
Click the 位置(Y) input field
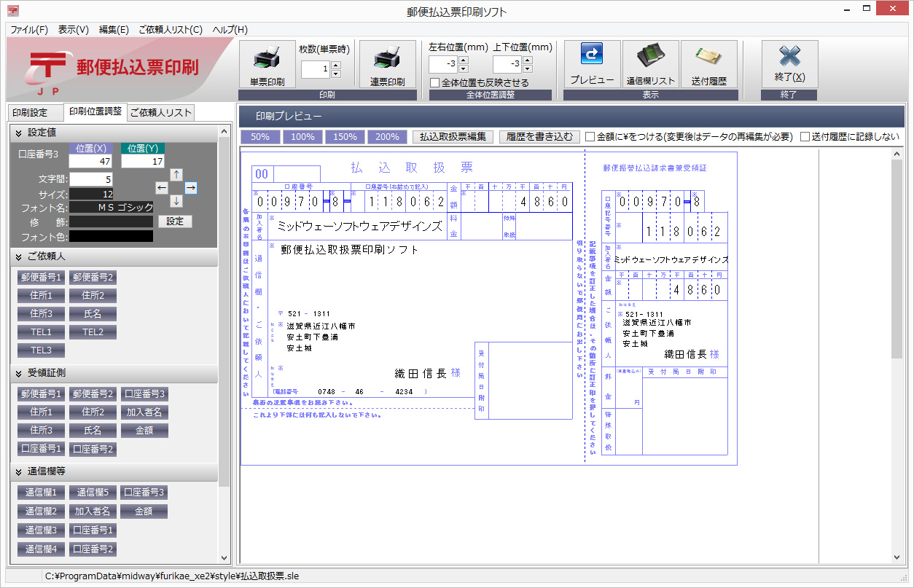click(x=143, y=161)
